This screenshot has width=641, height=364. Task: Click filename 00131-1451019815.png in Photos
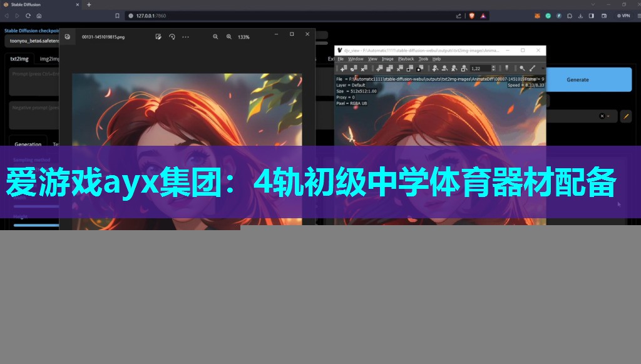[x=103, y=37]
